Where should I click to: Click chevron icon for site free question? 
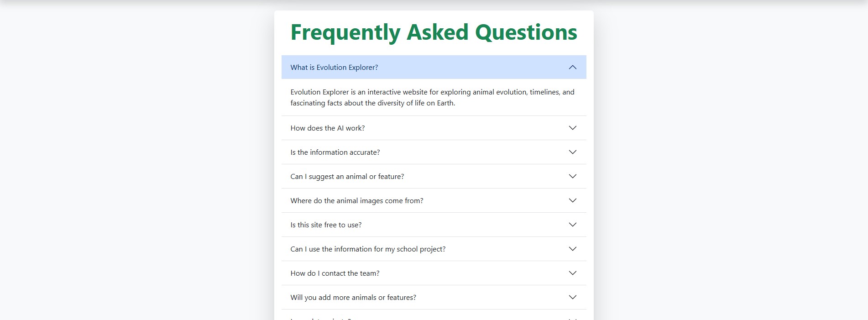click(572, 225)
